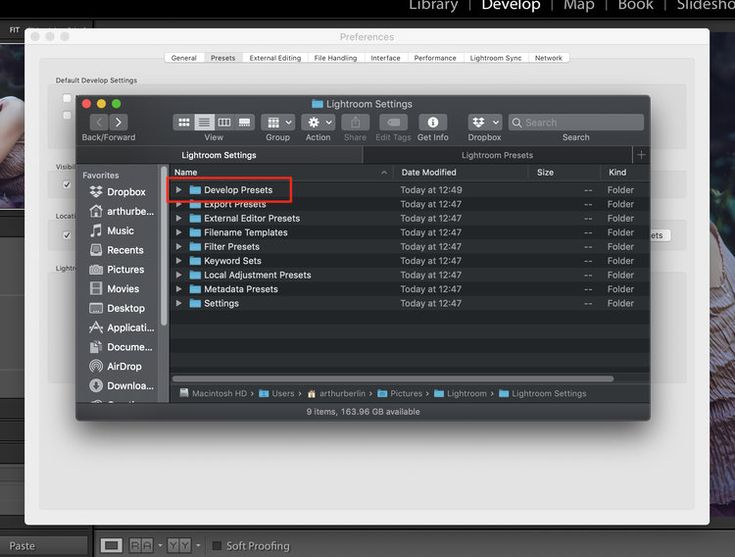Screen dimensions: 735x557
Task: Open External Editing tab in Preferences
Action: pyautogui.click(x=275, y=58)
